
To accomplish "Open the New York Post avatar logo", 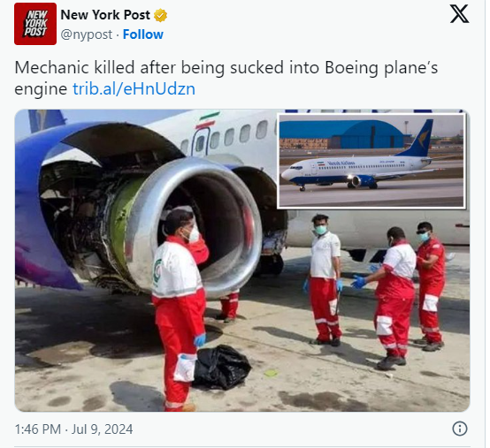I will coord(35,24).
